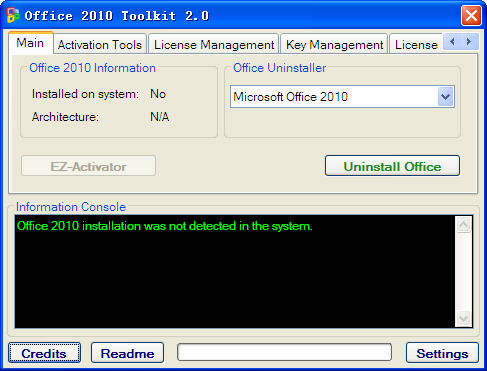Click the Office Toolkit title bar icon

[13, 15]
